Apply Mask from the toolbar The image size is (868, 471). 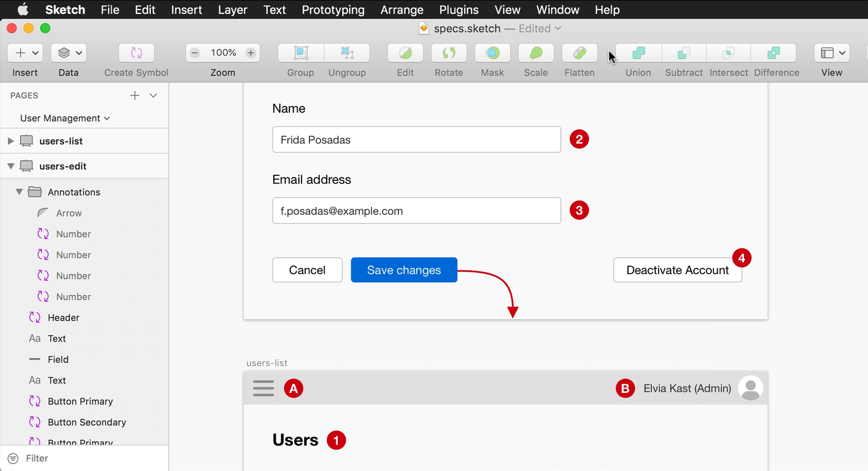493,53
